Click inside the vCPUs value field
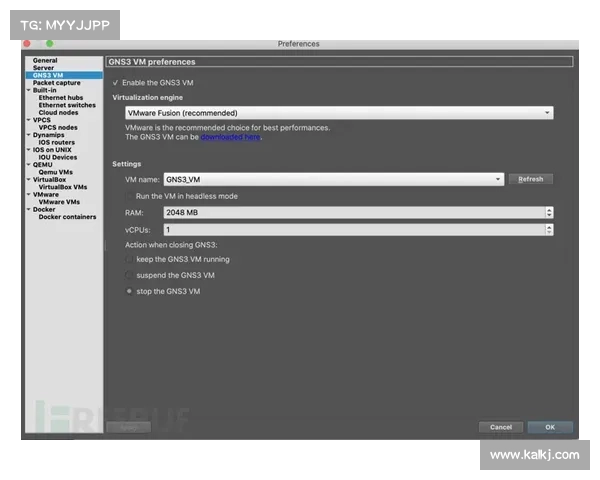The image size is (600, 480). coord(354,230)
